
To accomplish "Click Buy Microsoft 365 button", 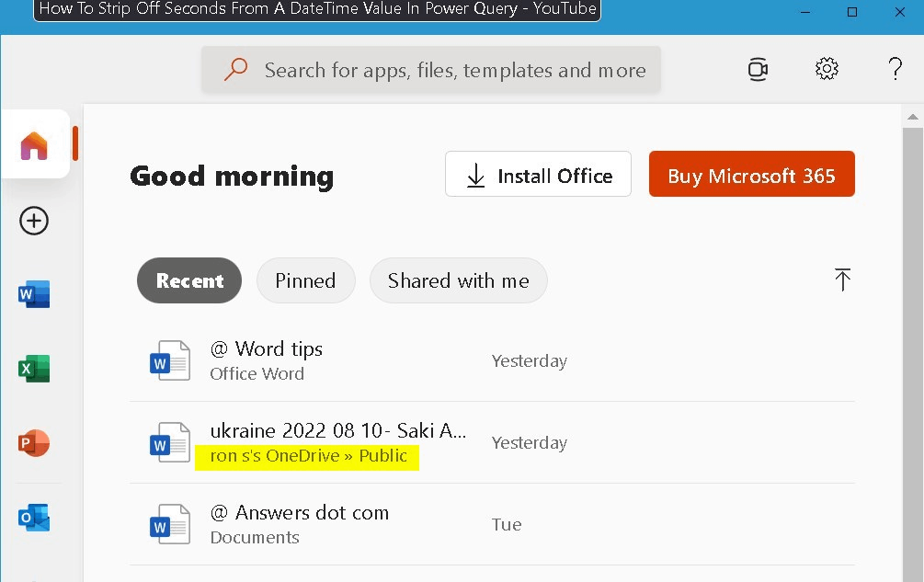I will (x=752, y=174).
